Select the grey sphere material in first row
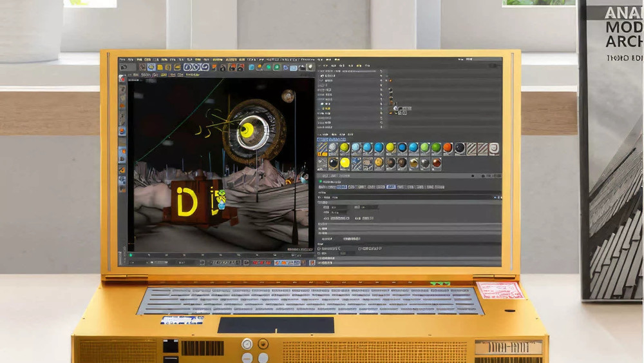This screenshot has height=363, width=644. pos(333,147)
